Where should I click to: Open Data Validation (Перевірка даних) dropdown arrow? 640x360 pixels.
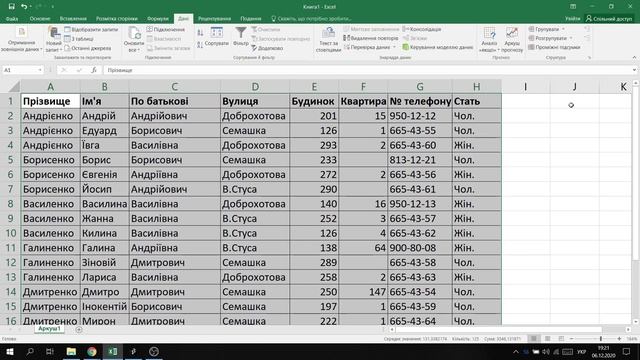coord(394,47)
